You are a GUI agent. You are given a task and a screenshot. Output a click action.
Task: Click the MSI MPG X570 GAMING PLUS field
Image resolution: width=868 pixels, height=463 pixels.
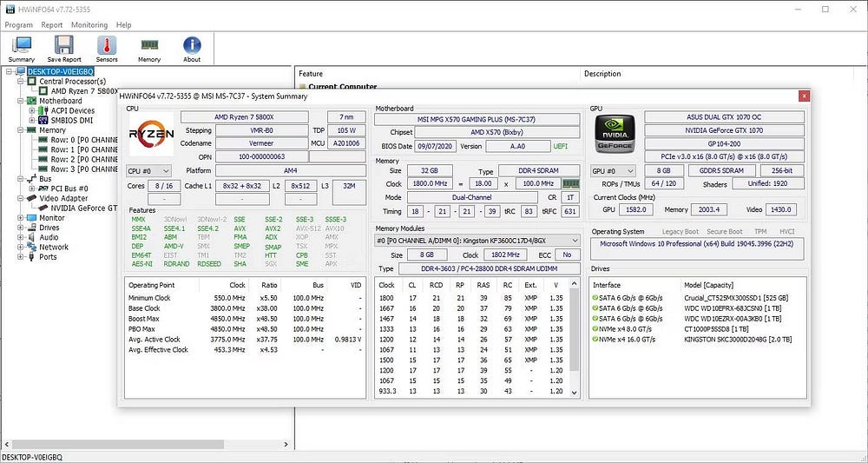coord(477,119)
